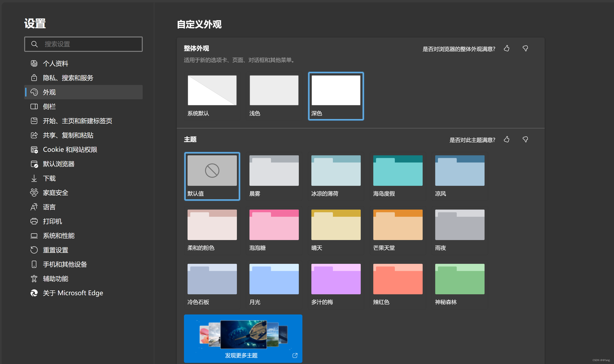This screenshot has width=614, height=364.
Task: Give thumbs down feedback on current theme
Action: pos(525,139)
